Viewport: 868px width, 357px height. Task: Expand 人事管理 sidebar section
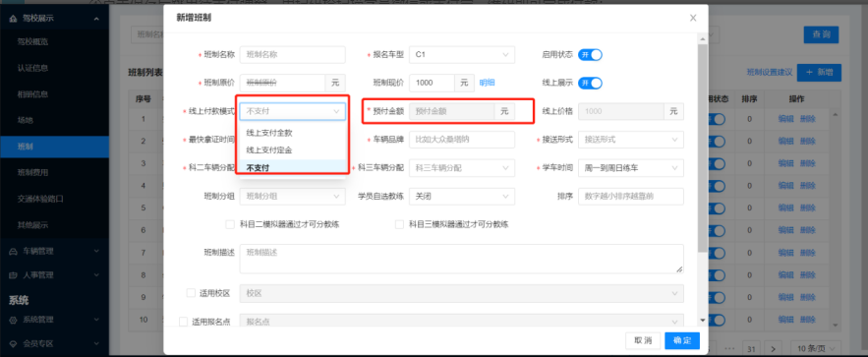(54, 274)
